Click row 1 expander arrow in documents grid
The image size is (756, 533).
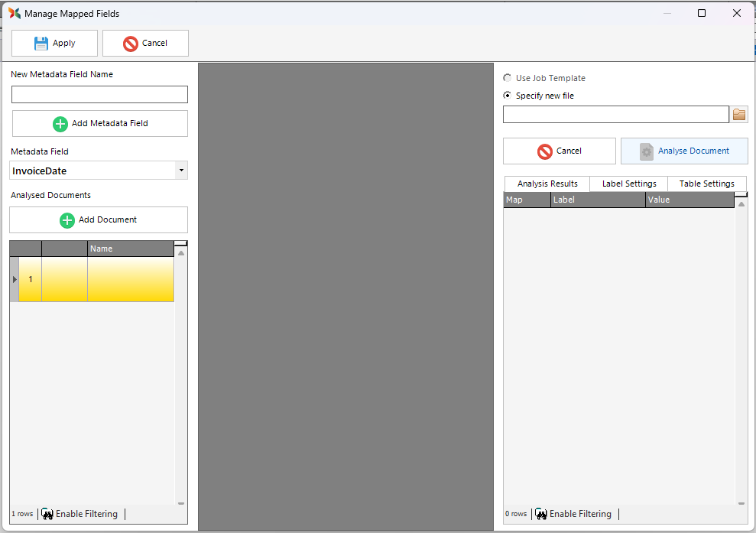click(x=15, y=279)
